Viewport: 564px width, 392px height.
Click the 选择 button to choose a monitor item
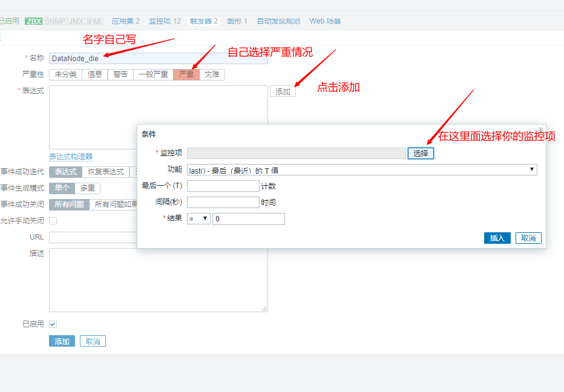pos(422,152)
